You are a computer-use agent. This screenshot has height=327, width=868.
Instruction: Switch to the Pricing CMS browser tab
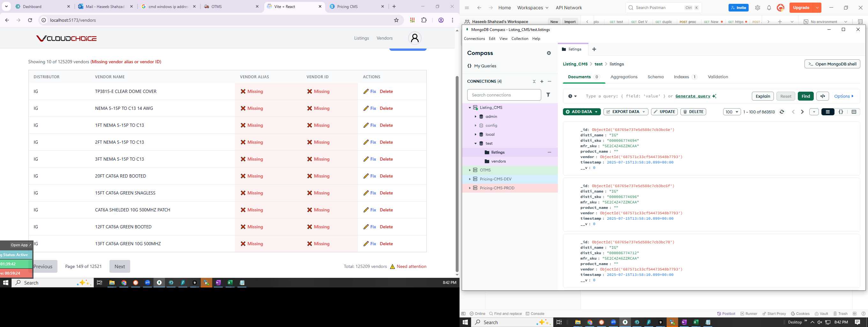click(356, 7)
